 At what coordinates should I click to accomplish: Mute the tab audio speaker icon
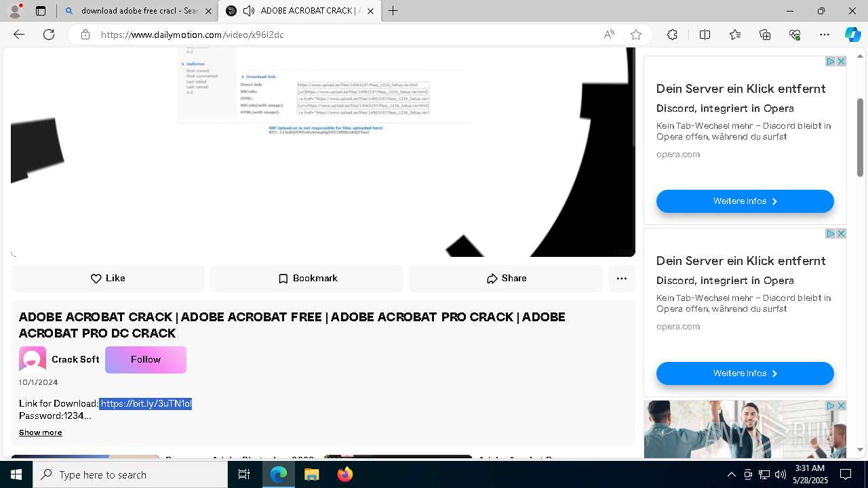pos(249,11)
